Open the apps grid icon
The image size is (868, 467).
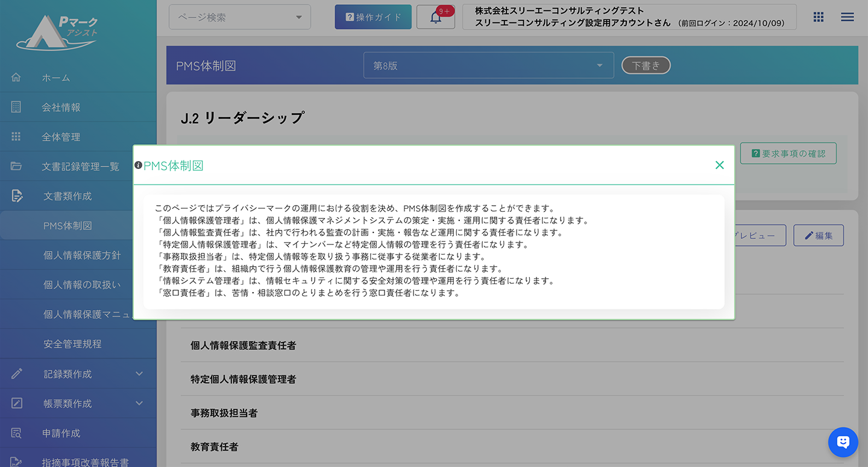tap(818, 17)
